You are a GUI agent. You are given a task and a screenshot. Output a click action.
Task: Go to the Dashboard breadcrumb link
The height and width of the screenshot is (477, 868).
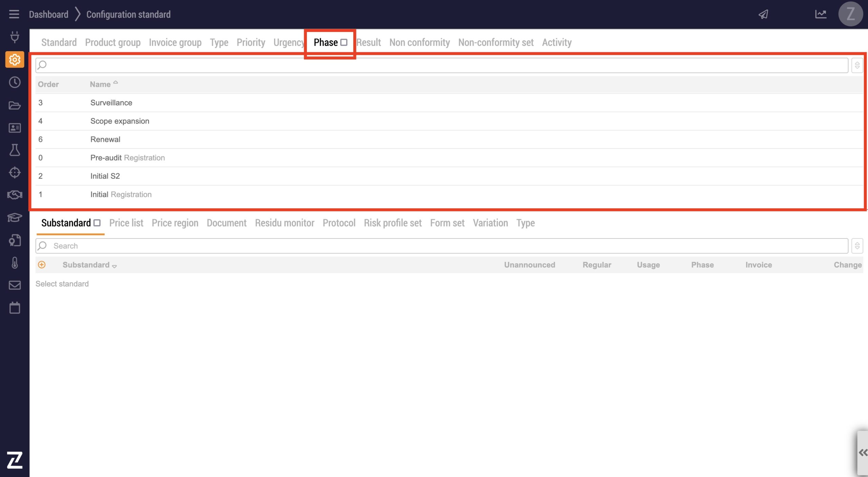pyautogui.click(x=48, y=14)
